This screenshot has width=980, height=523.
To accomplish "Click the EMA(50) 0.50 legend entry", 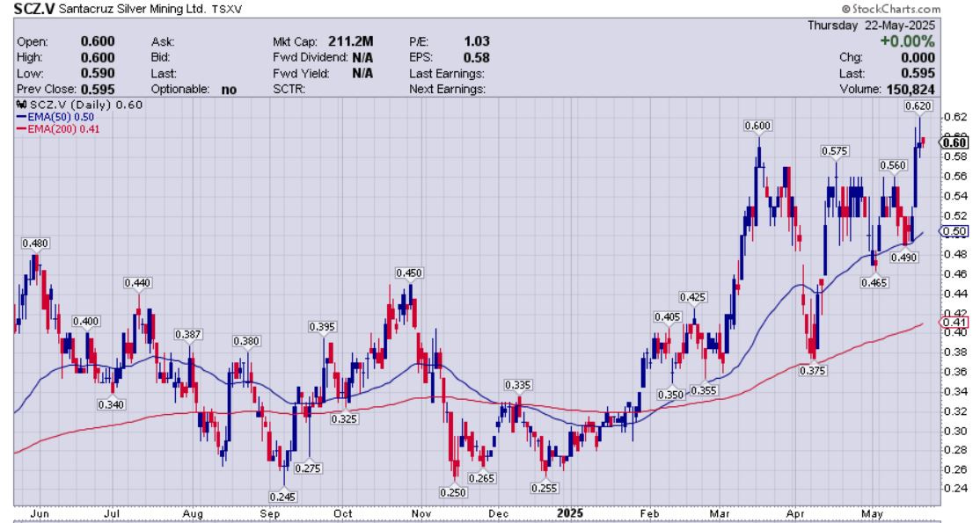I will tap(55, 117).
